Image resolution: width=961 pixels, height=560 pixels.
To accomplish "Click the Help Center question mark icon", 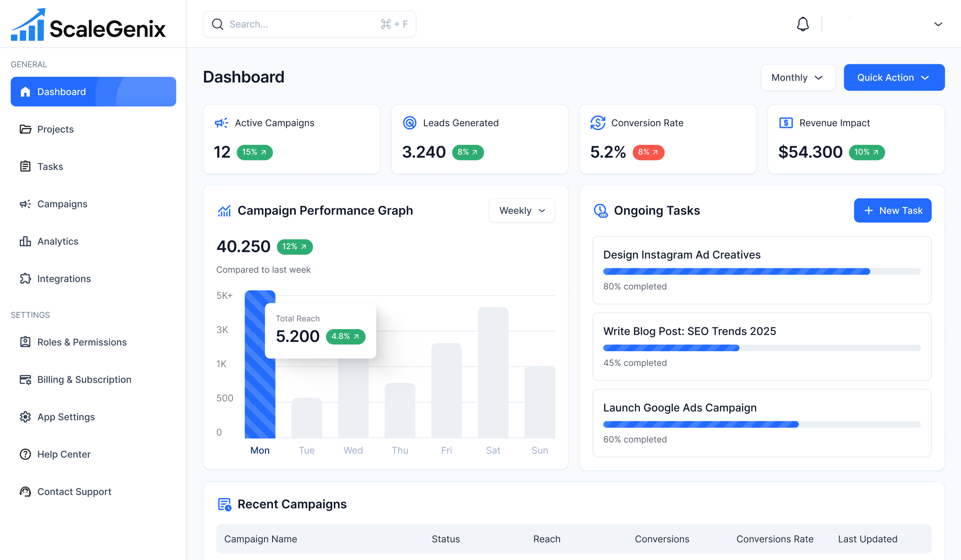I will click(x=26, y=454).
